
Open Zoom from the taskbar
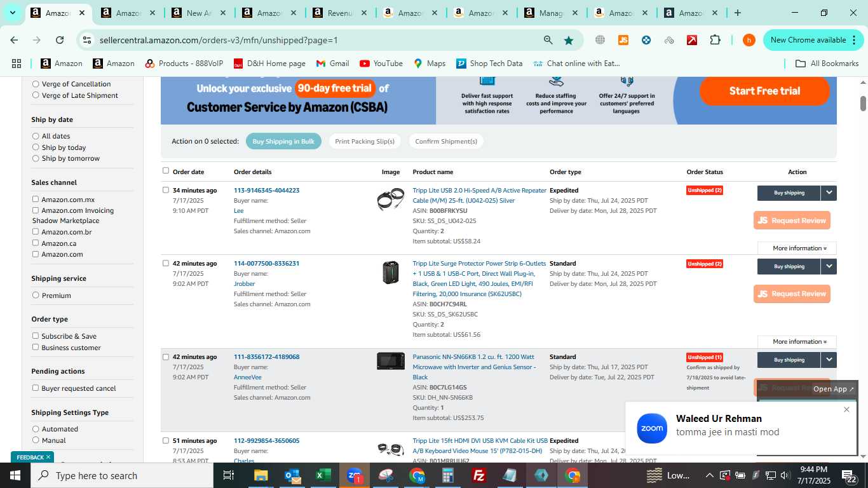355,475
